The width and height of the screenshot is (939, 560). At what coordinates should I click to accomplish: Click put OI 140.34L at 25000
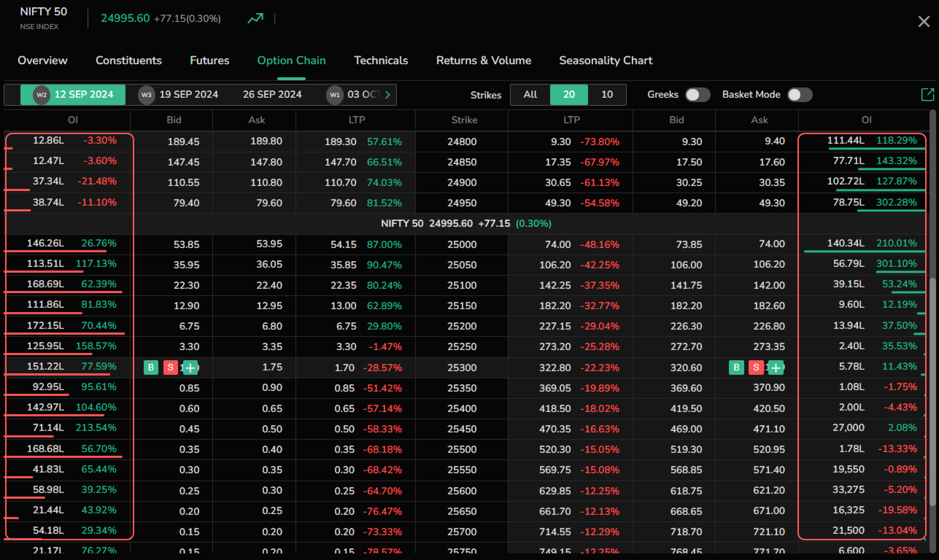tap(846, 243)
